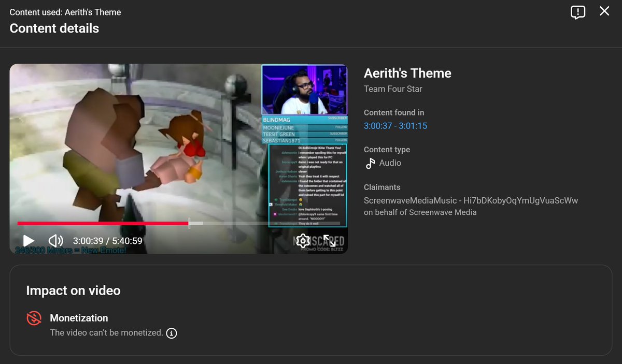Click the Impact on video heading
This screenshot has width=622, height=364.
73,290
